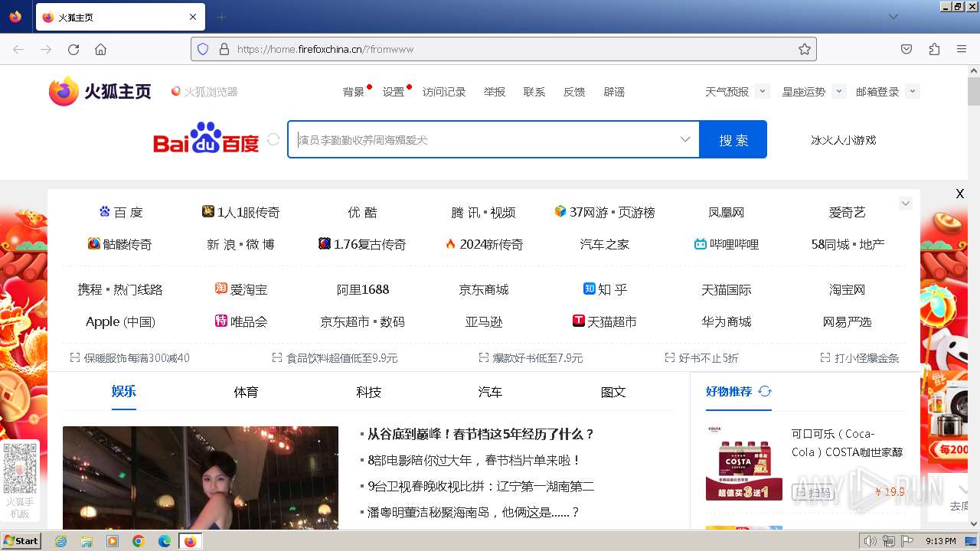Collapse the site links panel chevron
Viewport: 980px width, 551px height.
906,204
